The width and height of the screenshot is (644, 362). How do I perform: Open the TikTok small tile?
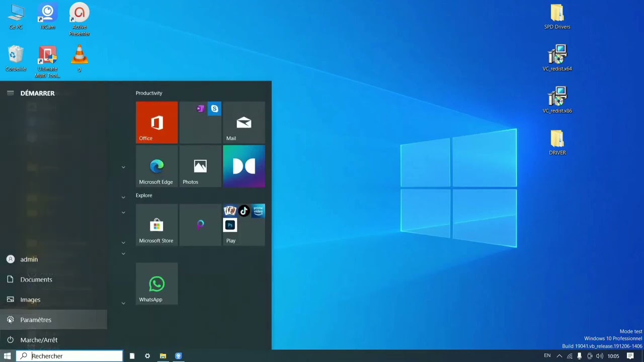(244, 211)
